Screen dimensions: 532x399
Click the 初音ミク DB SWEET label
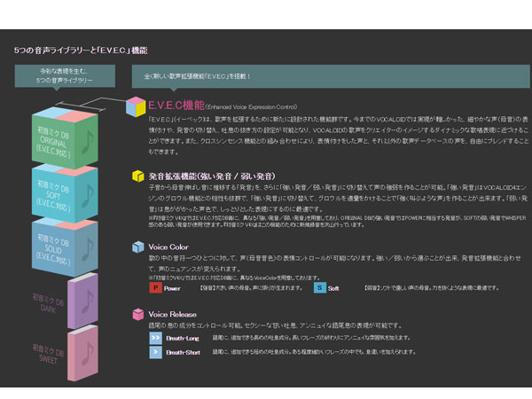(x=48, y=354)
